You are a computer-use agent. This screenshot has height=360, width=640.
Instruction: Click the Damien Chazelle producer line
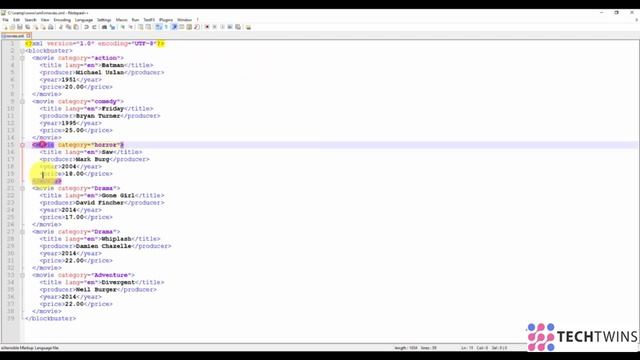click(x=105, y=247)
